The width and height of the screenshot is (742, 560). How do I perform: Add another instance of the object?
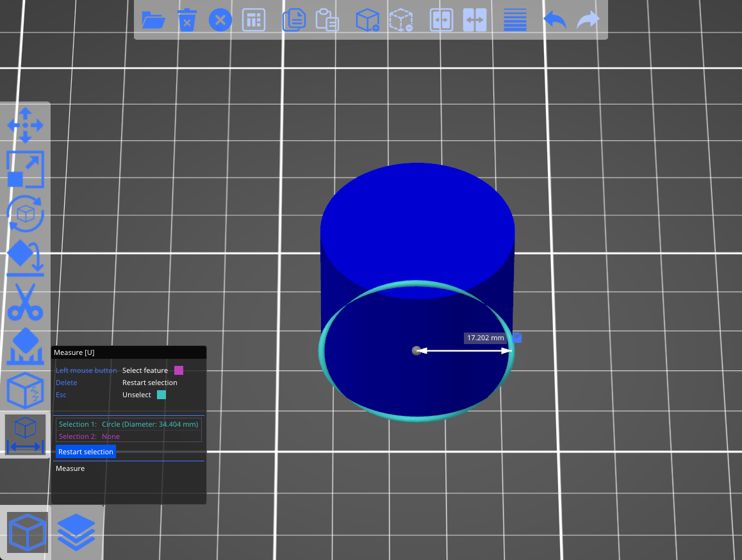367,20
